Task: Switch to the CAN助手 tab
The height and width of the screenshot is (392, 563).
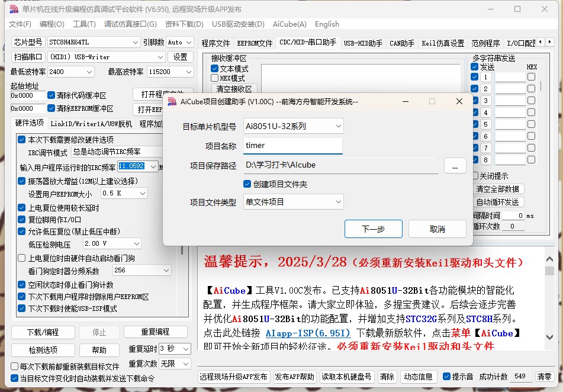Action: [402, 43]
